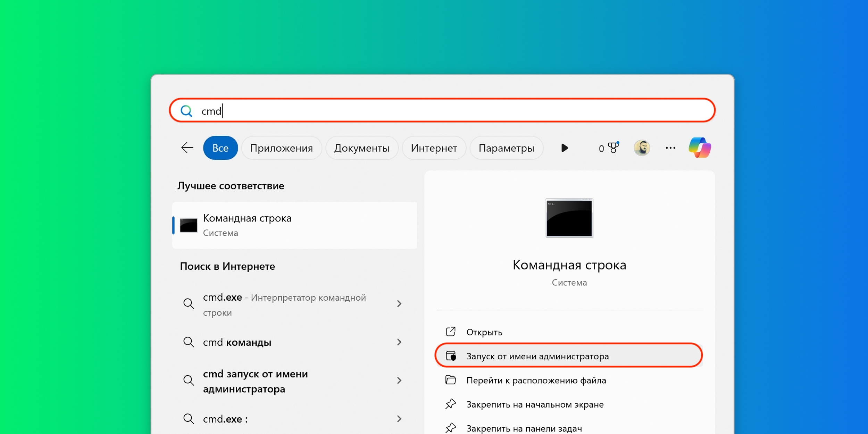Open the rewards trophy icon
This screenshot has width=868, height=434.
tap(614, 148)
